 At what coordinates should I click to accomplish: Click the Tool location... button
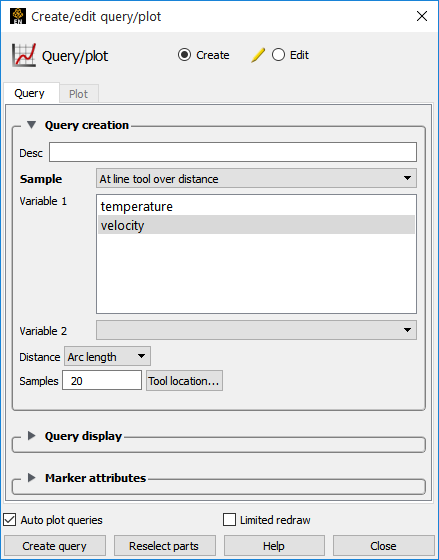click(184, 381)
